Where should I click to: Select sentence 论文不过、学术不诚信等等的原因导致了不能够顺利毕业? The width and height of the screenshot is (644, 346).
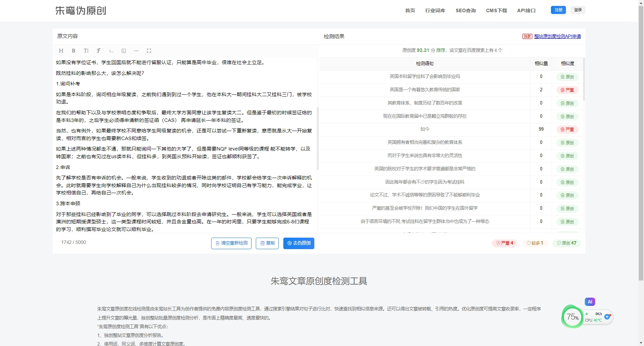pyautogui.click(x=424, y=195)
